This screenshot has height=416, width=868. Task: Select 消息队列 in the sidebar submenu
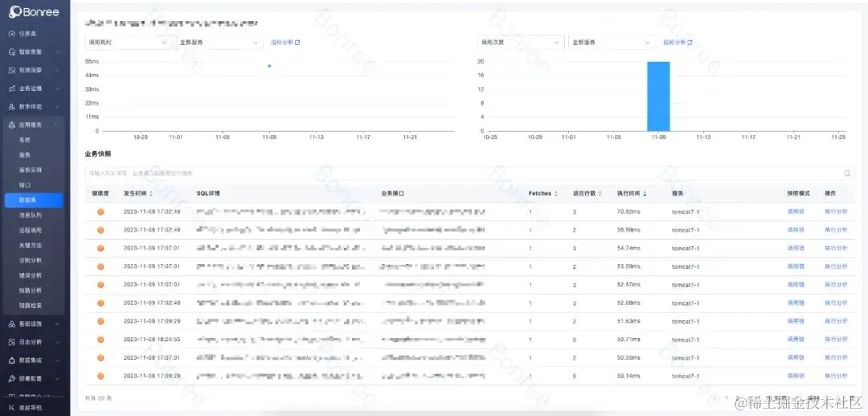click(x=31, y=215)
